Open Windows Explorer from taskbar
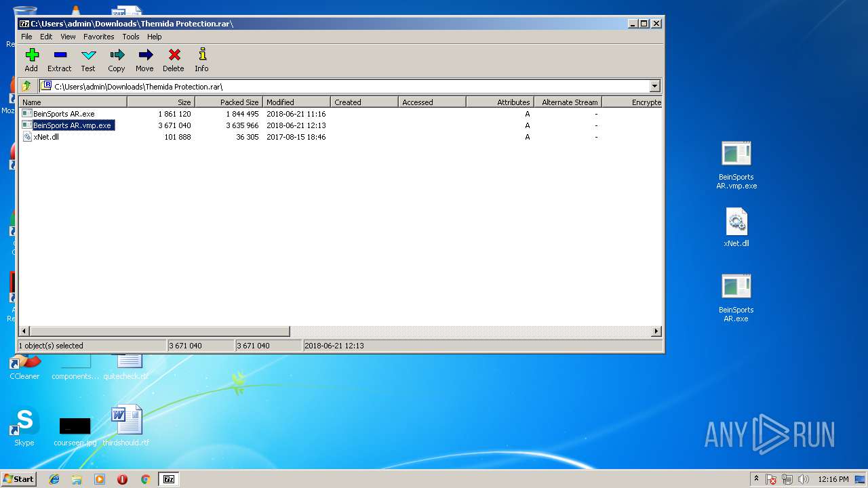 (77, 479)
